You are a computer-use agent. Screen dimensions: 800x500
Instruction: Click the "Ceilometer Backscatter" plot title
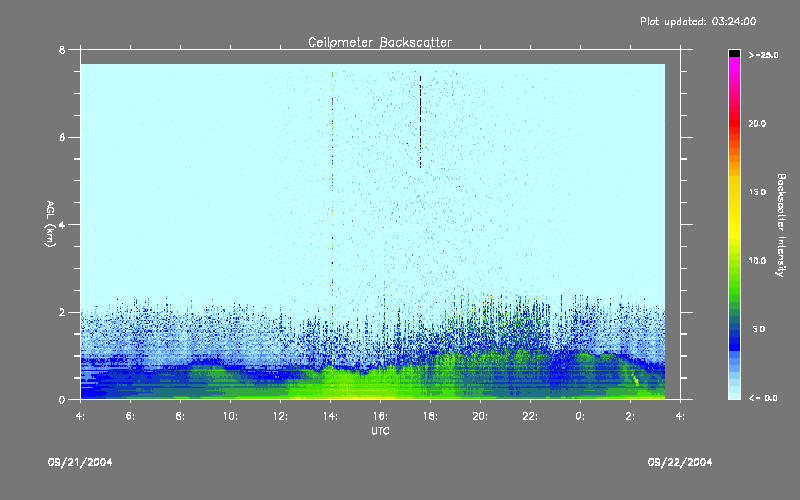click(380, 42)
